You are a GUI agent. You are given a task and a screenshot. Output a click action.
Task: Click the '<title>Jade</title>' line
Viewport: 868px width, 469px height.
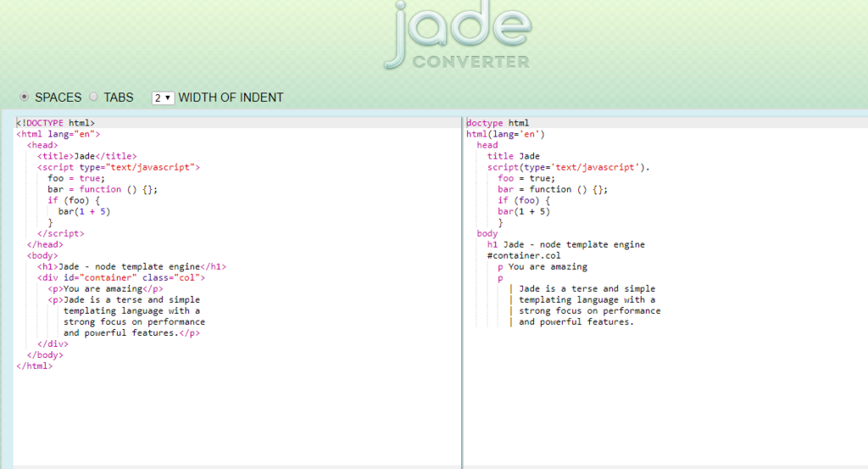coord(87,156)
